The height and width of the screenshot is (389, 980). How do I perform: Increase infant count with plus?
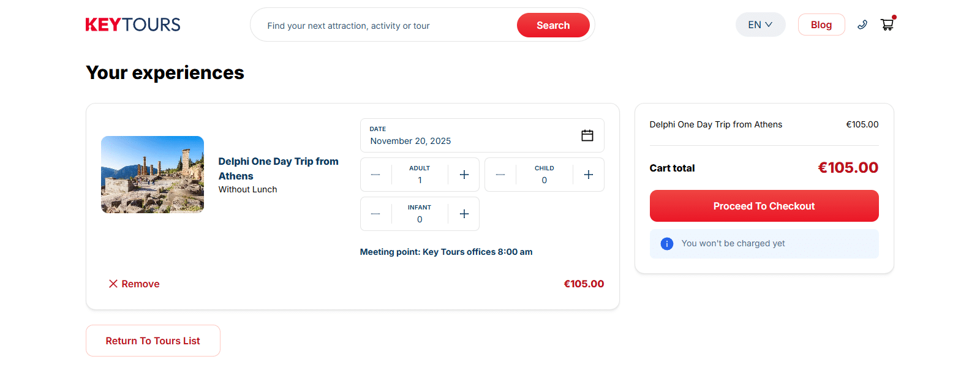click(x=464, y=214)
